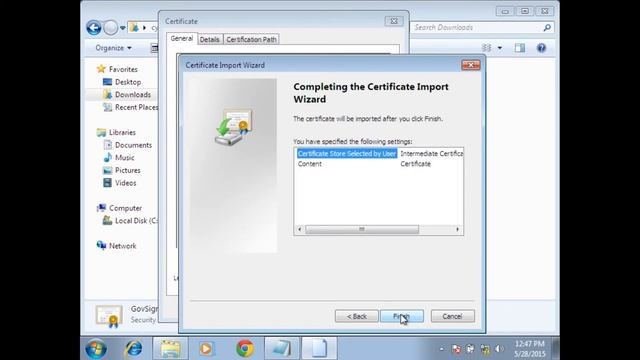
Task: Click Explorer's Forward navigation arrow
Action: coord(110,28)
